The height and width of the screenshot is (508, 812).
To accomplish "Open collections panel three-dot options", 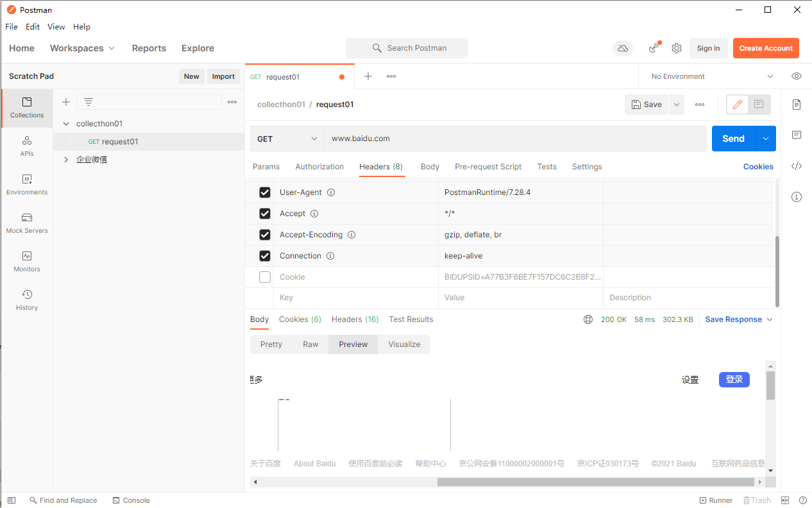I will [232, 102].
